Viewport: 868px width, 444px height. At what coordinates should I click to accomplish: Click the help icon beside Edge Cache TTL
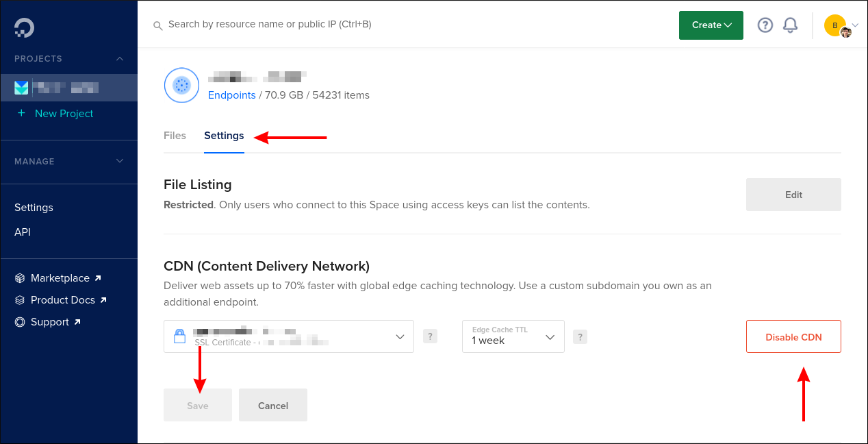(580, 336)
